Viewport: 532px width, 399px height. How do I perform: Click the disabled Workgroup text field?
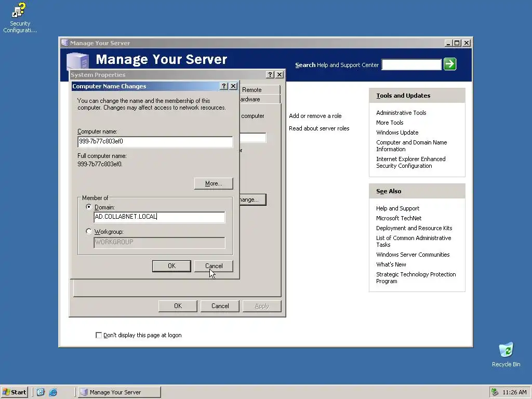pyautogui.click(x=159, y=242)
